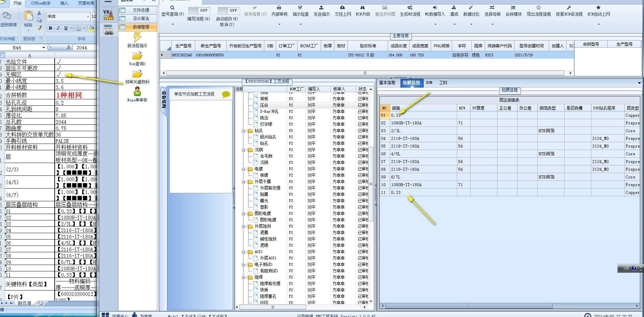Toggle Bold in the Excel ribbon
Viewport: 644px width, 317px height.
(x=50, y=28)
